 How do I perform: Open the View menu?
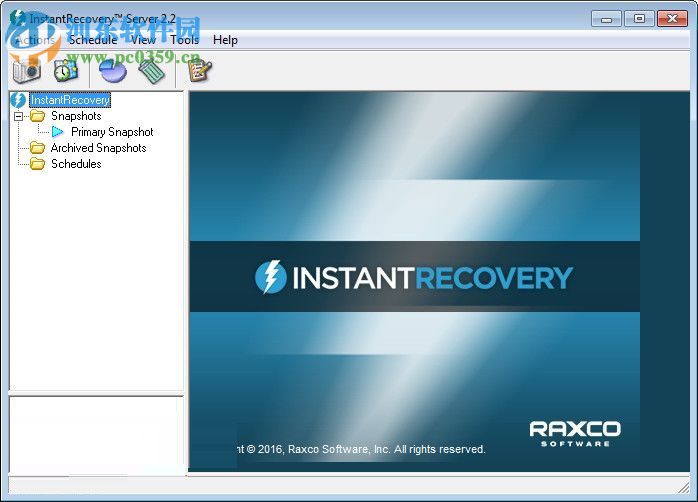click(143, 40)
